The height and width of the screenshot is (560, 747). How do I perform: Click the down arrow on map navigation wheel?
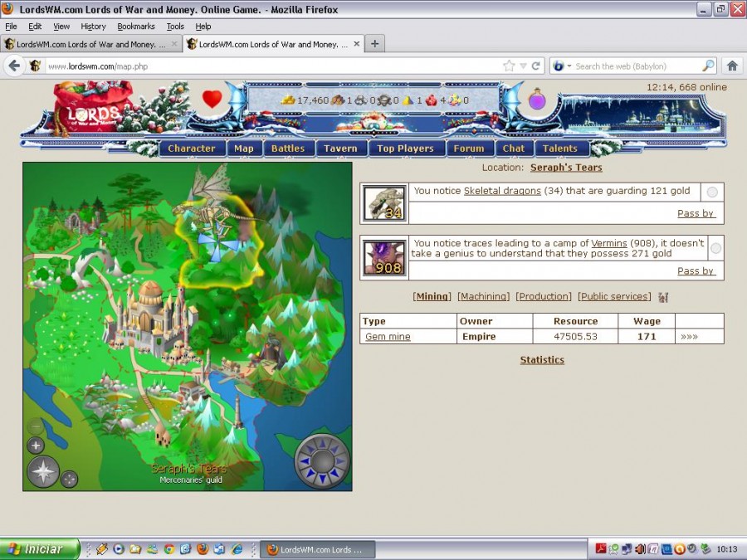pos(323,479)
